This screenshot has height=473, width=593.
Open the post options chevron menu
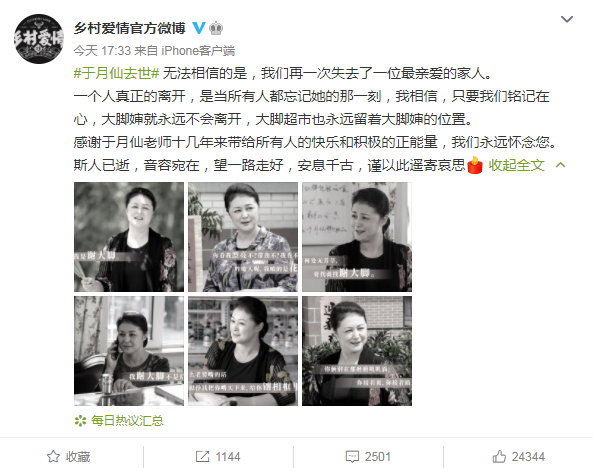[x=567, y=19]
